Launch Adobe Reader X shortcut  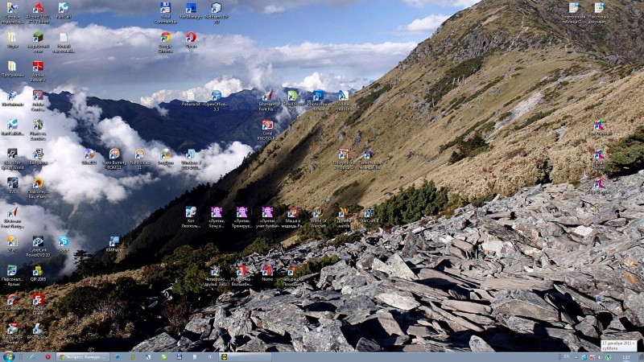click(x=38, y=67)
